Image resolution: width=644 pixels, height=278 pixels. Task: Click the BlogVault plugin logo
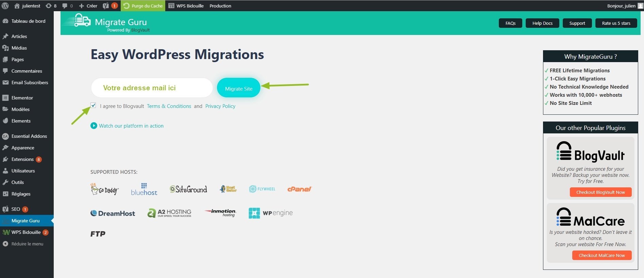pyautogui.click(x=591, y=151)
